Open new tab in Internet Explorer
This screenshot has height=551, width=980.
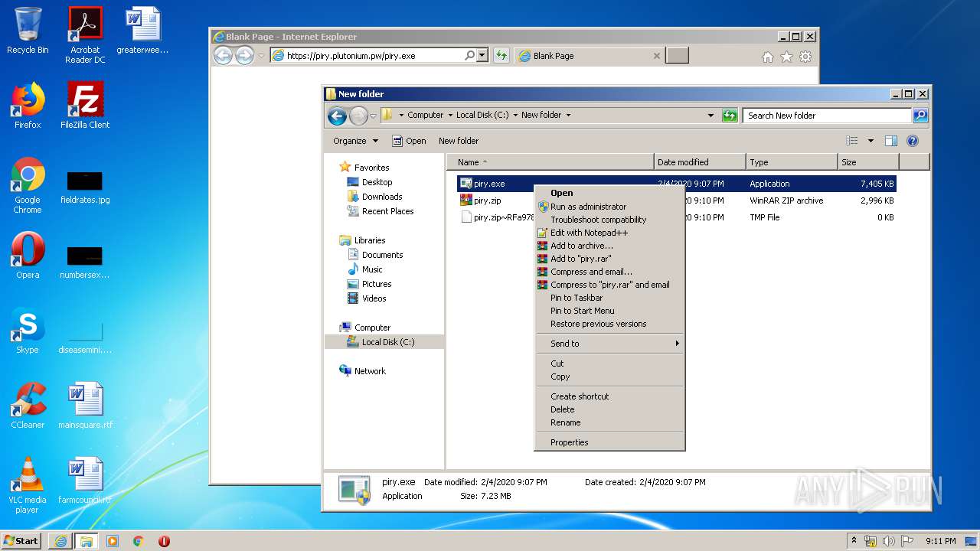[x=677, y=55]
